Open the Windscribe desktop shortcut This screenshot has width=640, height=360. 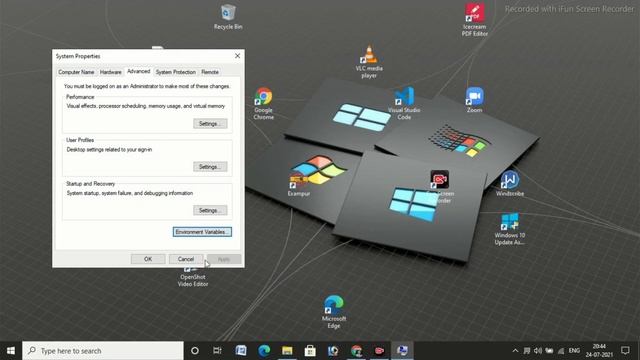point(510,184)
